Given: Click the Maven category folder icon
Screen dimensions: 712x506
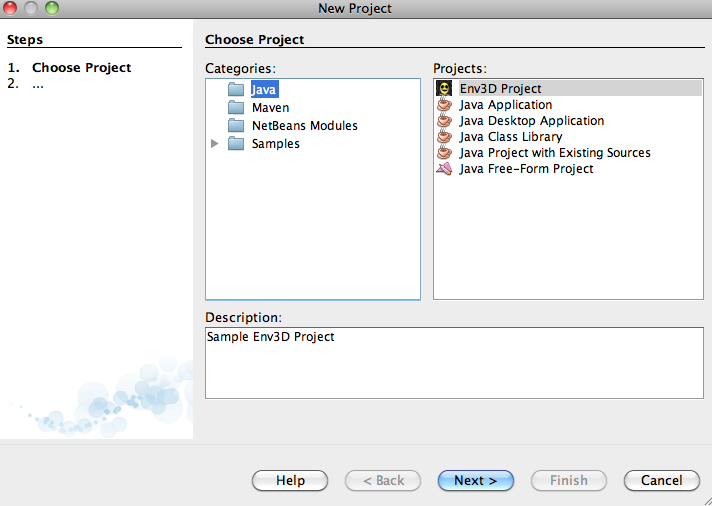Looking at the screenshot, I should tap(235, 108).
